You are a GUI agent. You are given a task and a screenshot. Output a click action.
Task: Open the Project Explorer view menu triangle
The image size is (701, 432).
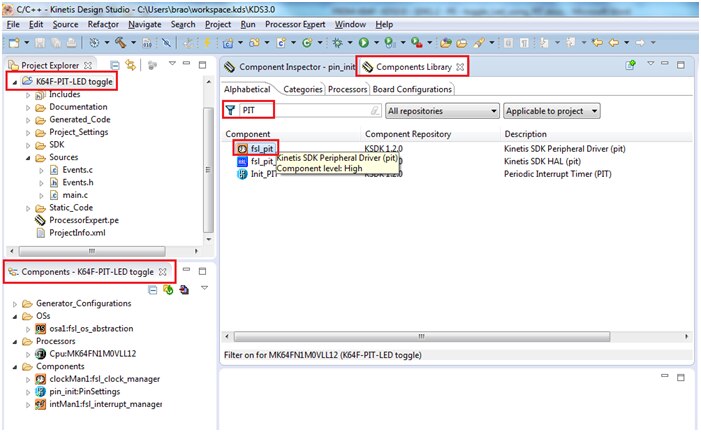(x=172, y=64)
